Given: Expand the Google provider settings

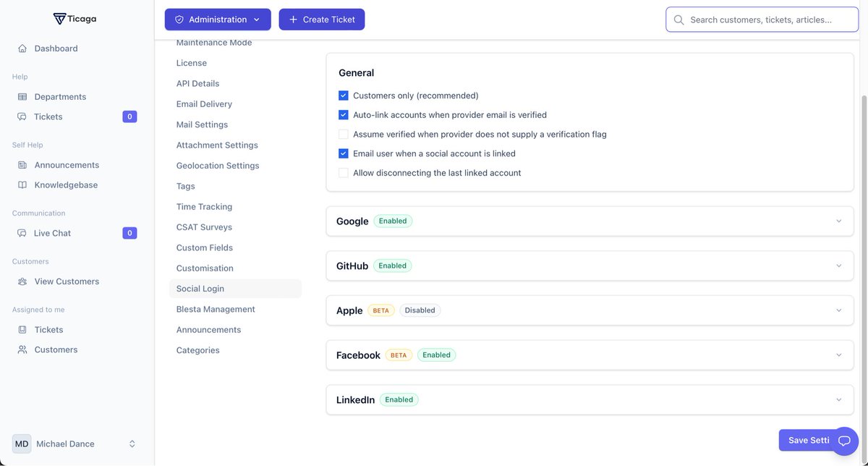Looking at the screenshot, I should point(838,221).
